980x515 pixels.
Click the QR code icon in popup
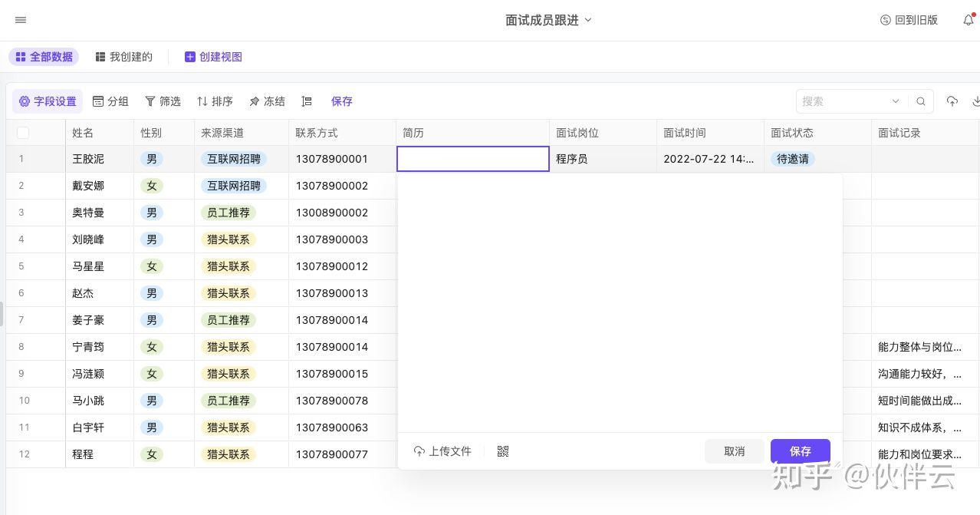point(503,451)
